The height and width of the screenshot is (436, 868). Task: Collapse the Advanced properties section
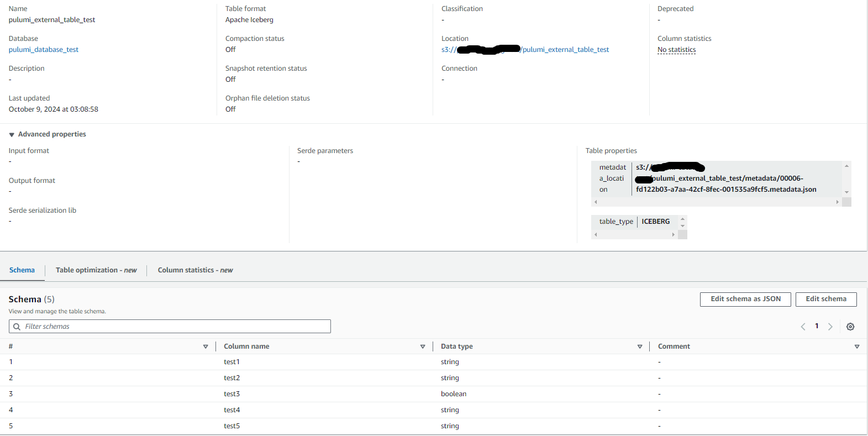point(12,134)
